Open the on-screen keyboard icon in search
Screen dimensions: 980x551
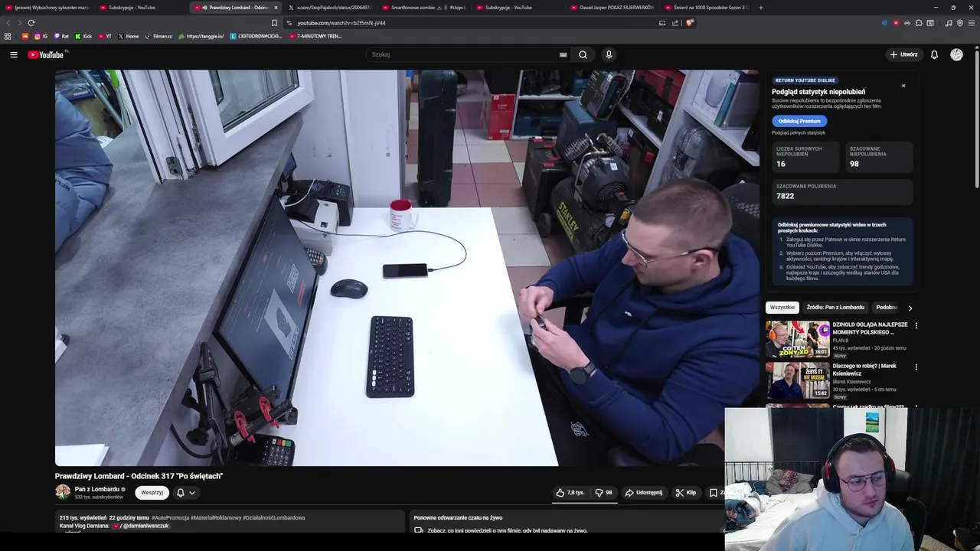click(x=563, y=54)
